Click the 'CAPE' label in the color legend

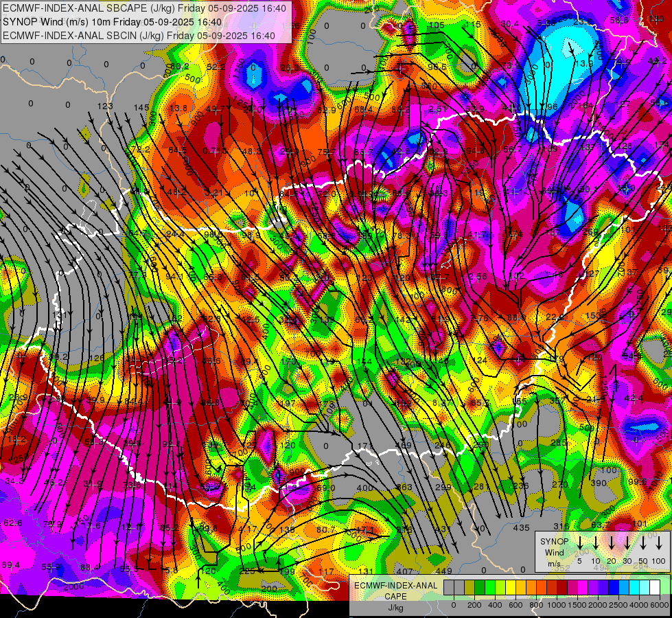[395, 597]
